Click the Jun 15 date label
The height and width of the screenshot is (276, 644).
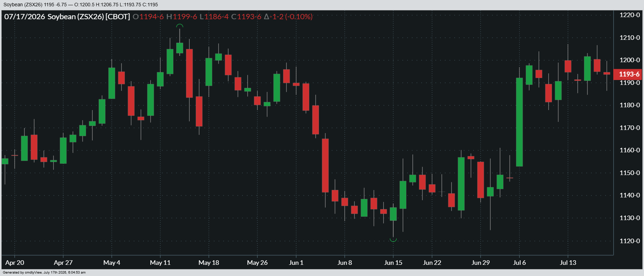click(393, 263)
